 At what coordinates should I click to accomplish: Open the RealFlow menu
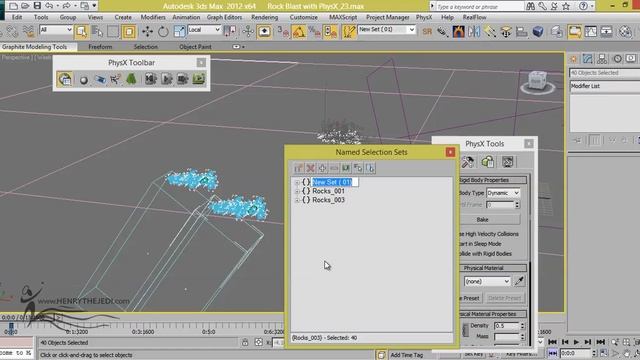474,17
